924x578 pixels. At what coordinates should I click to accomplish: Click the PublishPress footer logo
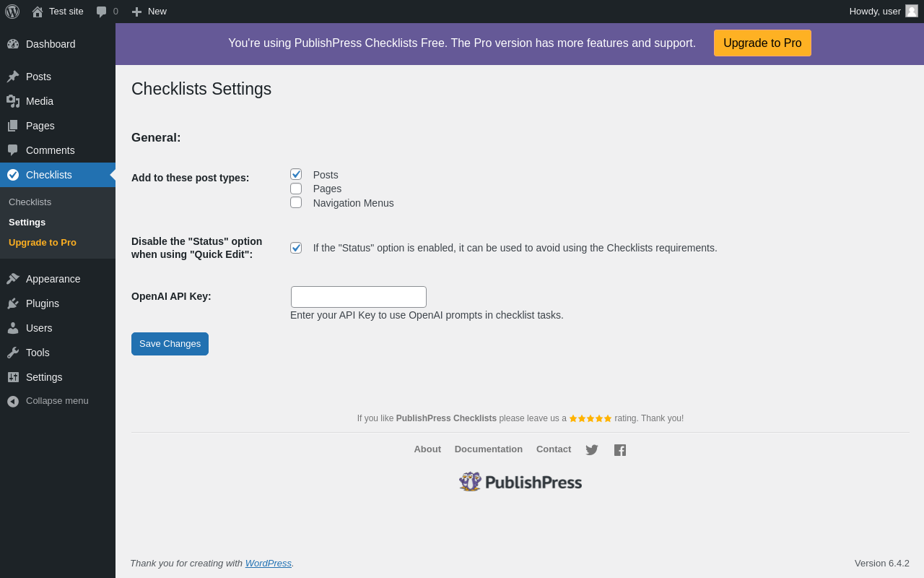pos(520,482)
